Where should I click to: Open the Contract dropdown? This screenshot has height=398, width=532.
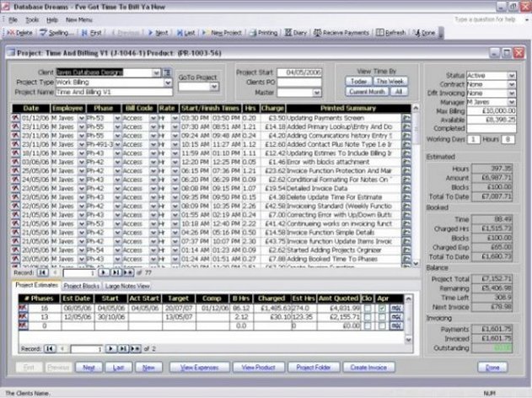pos(512,84)
